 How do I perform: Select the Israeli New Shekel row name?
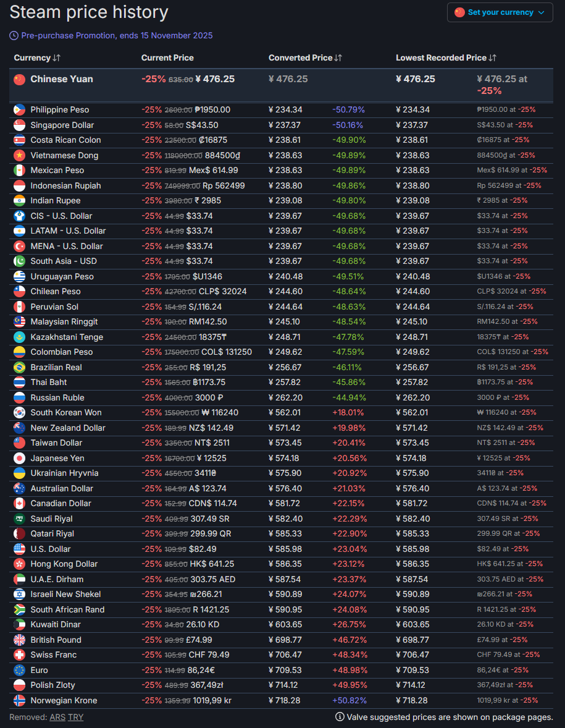click(x=65, y=595)
